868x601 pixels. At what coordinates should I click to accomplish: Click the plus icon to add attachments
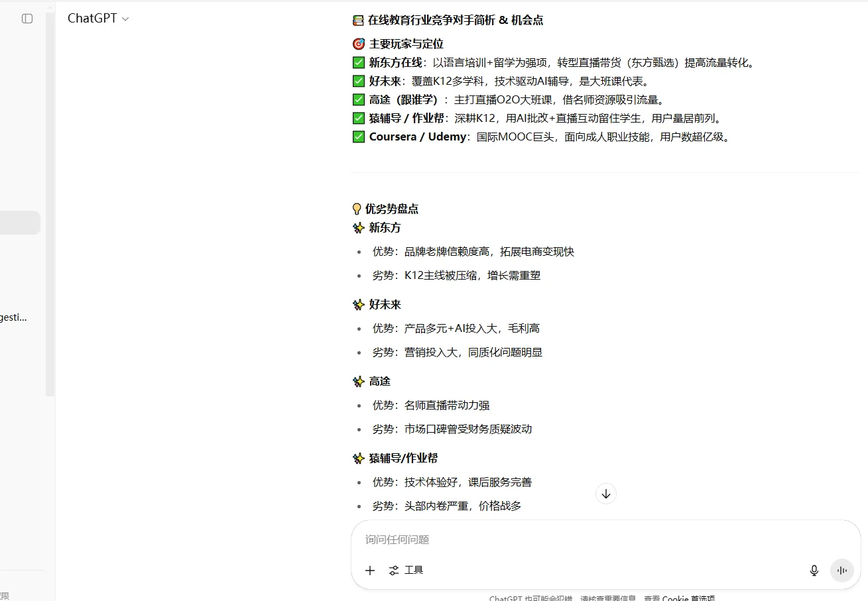coord(370,570)
